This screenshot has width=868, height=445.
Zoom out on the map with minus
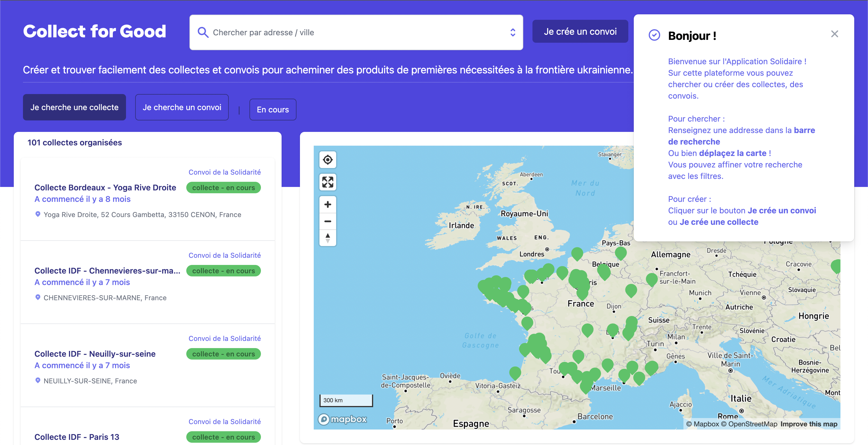tap(328, 221)
